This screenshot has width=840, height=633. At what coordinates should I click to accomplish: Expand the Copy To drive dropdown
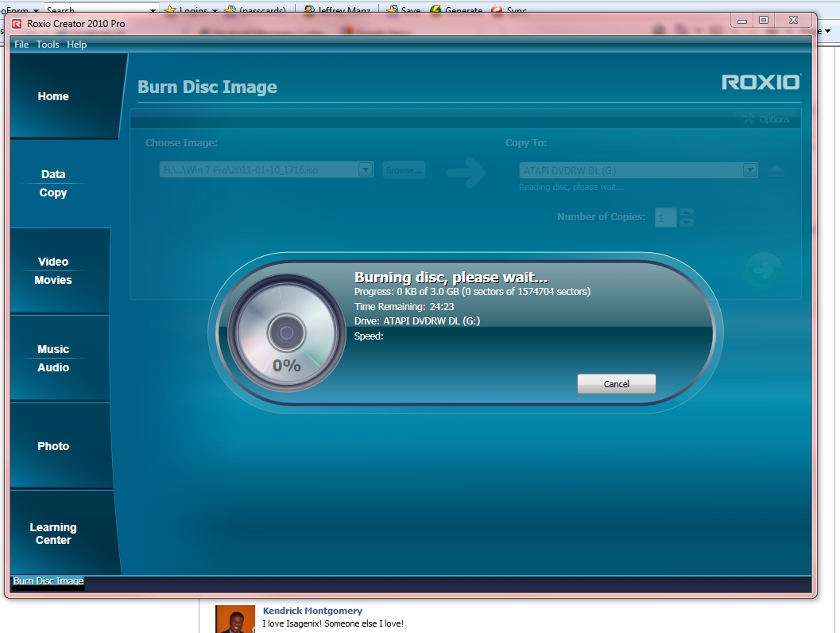point(750,170)
